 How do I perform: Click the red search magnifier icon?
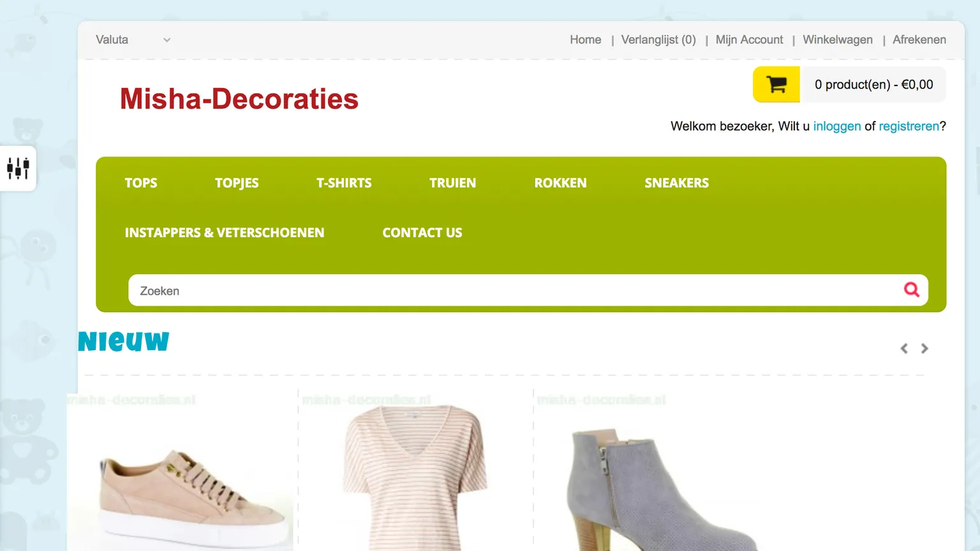click(911, 290)
